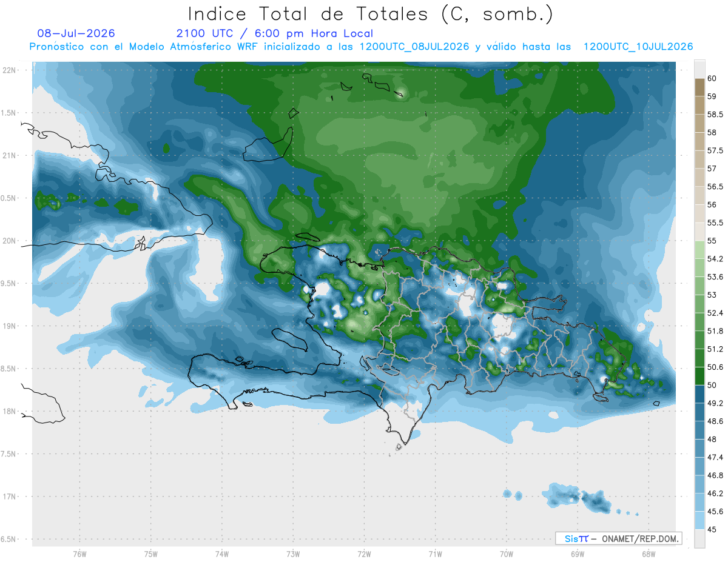The width and height of the screenshot is (728, 562).
Task: Click '2100 UTC / 6:00 pm Hora Local'
Action: pyautogui.click(x=275, y=33)
